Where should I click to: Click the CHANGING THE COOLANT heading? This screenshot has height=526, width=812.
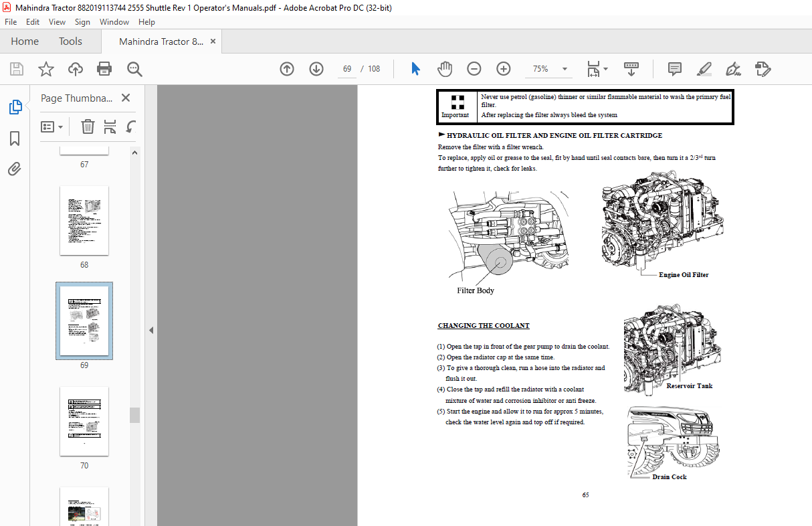pos(484,326)
